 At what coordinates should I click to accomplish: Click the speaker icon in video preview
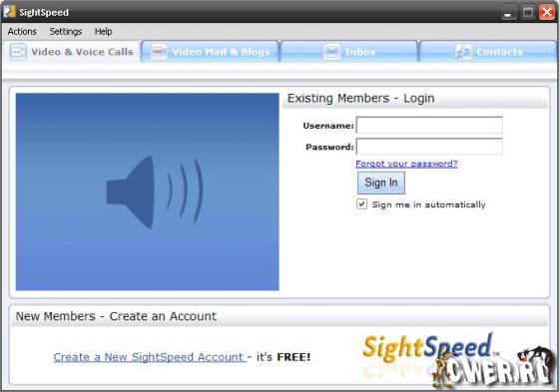(155, 193)
